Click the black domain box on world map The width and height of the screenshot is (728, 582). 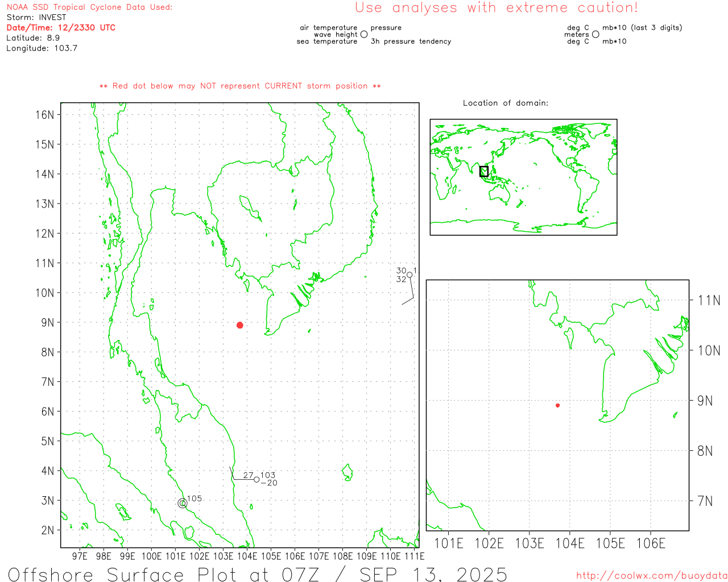click(x=484, y=171)
